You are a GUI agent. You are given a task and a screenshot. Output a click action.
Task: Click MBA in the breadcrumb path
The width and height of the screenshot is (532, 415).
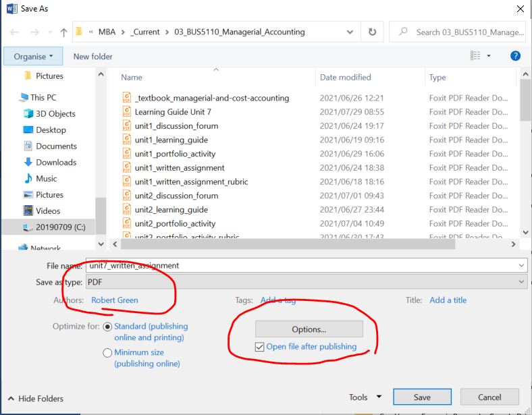click(x=107, y=32)
